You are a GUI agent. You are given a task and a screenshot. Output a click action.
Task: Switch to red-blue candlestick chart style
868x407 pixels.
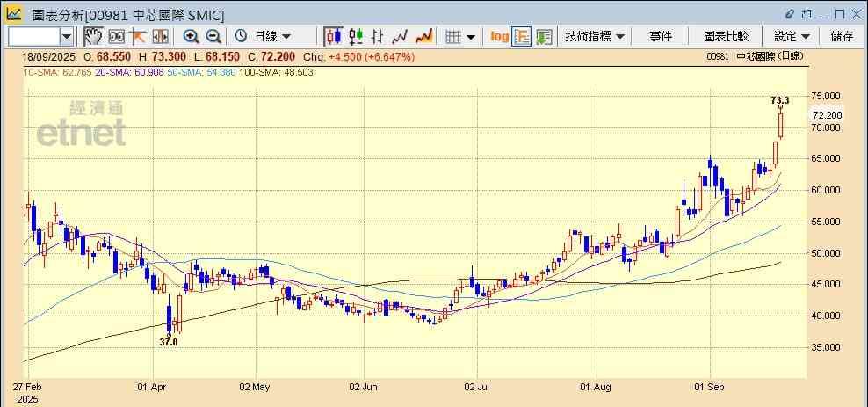tap(333, 37)
